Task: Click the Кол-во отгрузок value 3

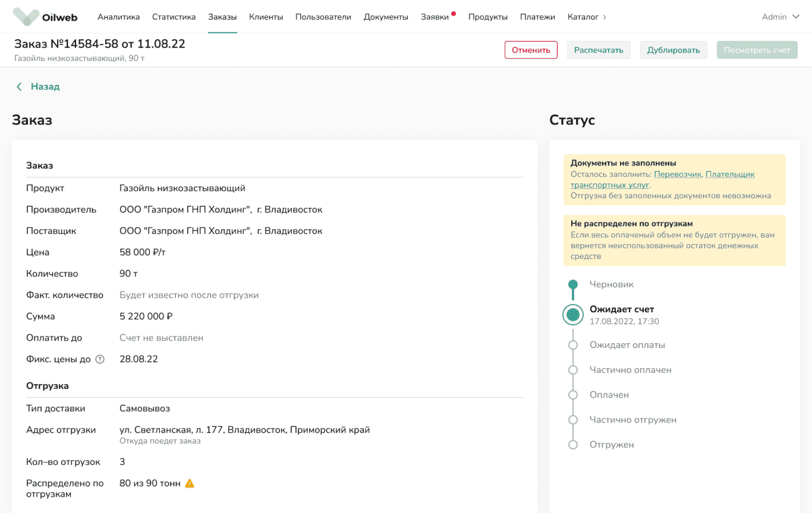Action: coord(122,462)
